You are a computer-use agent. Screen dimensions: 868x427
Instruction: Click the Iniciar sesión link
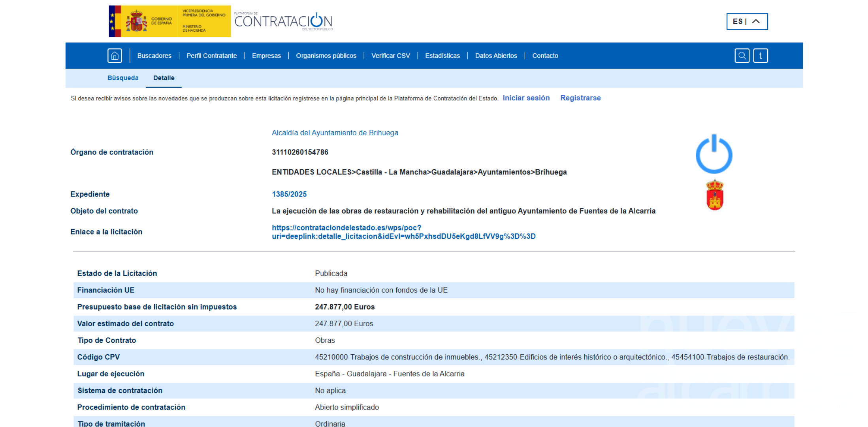(526, 98)
